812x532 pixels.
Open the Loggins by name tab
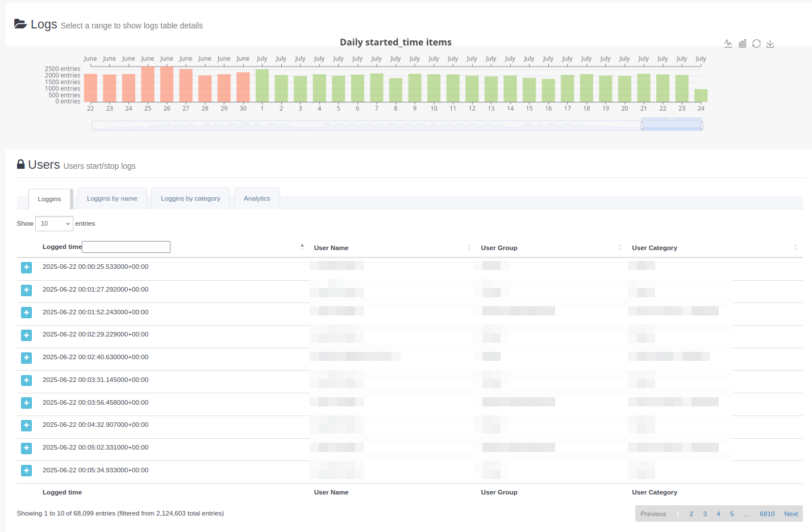(112, 198)
